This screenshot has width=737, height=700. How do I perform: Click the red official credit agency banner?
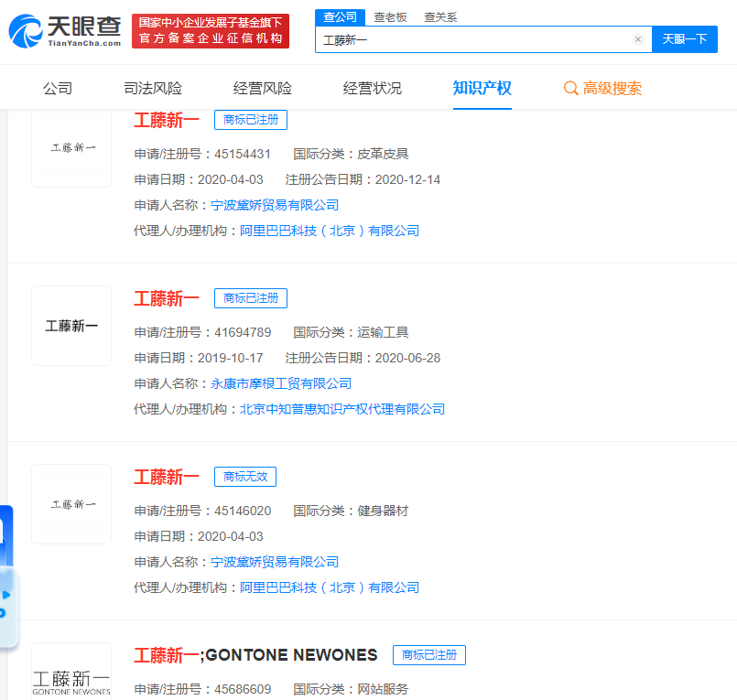click(211, 31)
